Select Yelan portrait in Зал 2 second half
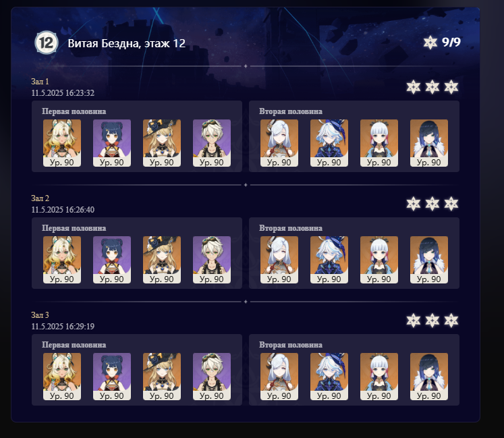Screen dimensions: 504x438 click(429, 260)
